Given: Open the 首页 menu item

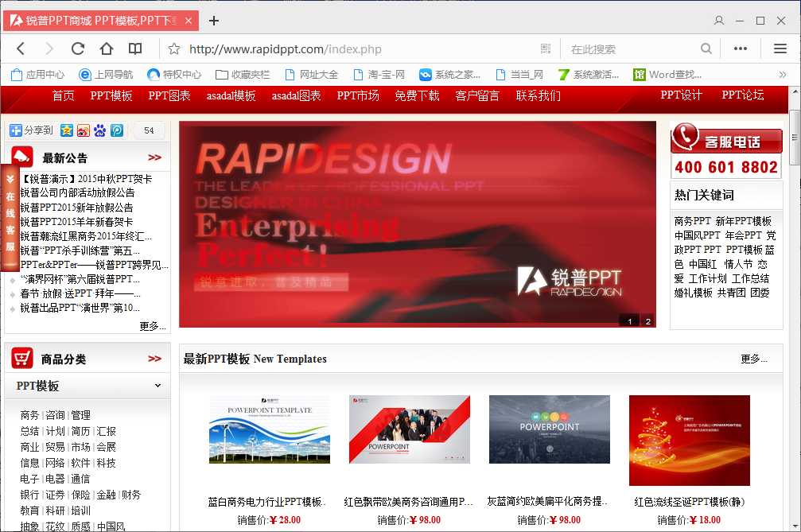Looking at the screenshot, I should pos(64,95).
